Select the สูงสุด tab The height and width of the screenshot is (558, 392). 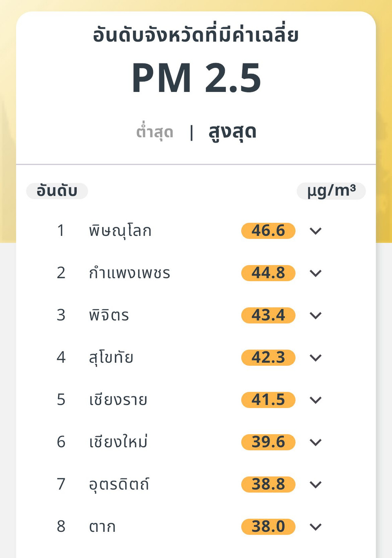pyautogui.click(x=232, y=132)
